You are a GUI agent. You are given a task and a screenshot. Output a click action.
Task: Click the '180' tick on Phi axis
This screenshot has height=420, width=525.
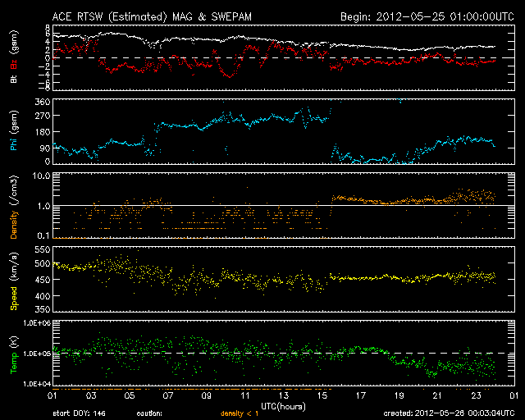point(43,132)
